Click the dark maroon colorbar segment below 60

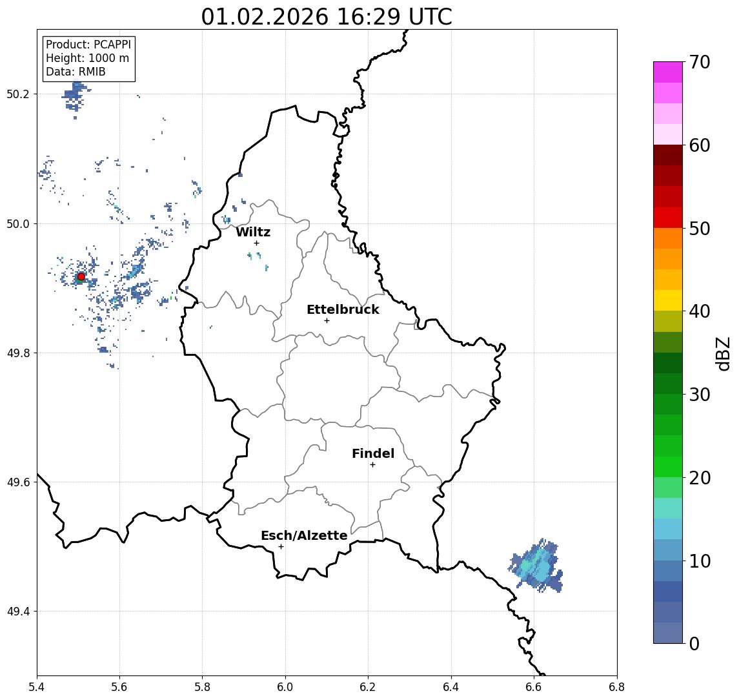coord(668,155)
